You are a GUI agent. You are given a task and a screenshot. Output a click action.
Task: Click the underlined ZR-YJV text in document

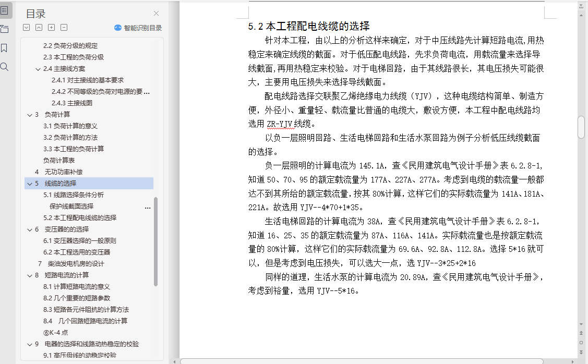[279, 124]
